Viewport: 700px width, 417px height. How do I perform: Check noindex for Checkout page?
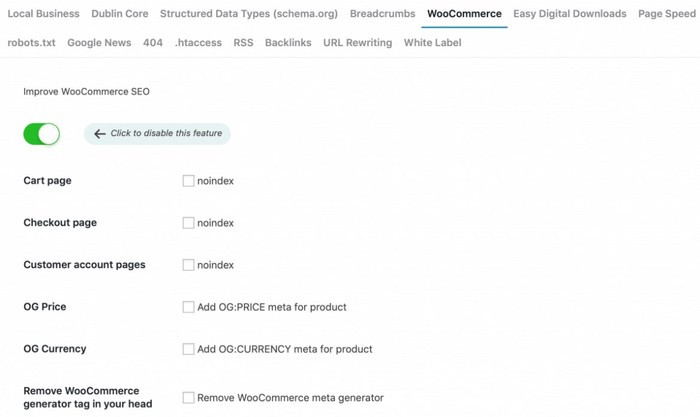[188, 223]
